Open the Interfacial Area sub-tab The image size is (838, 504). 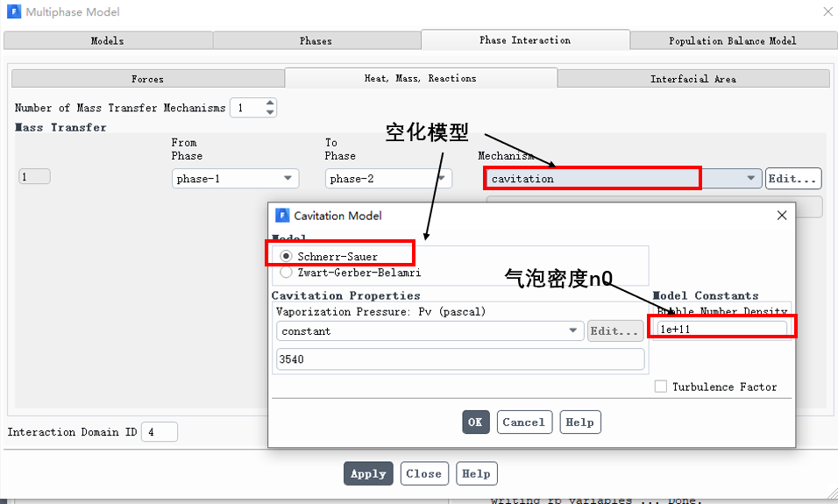(x=693, y=79)
